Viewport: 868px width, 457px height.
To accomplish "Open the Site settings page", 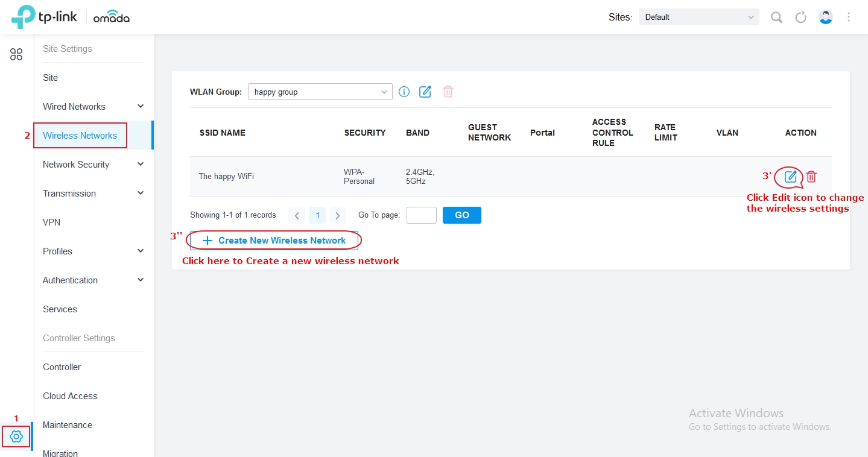I will [51, 78].
